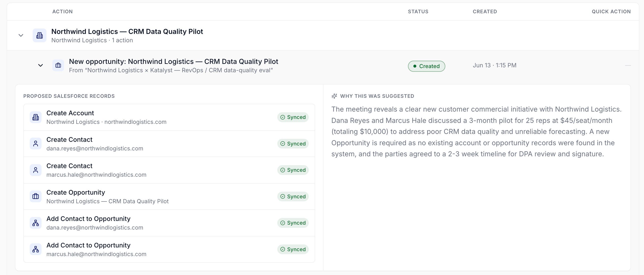644x275 pixels.
Task: Click dana.reyes email under Add Contact to Opportunity
Action: pyautogui.click(x=95, y=228)
